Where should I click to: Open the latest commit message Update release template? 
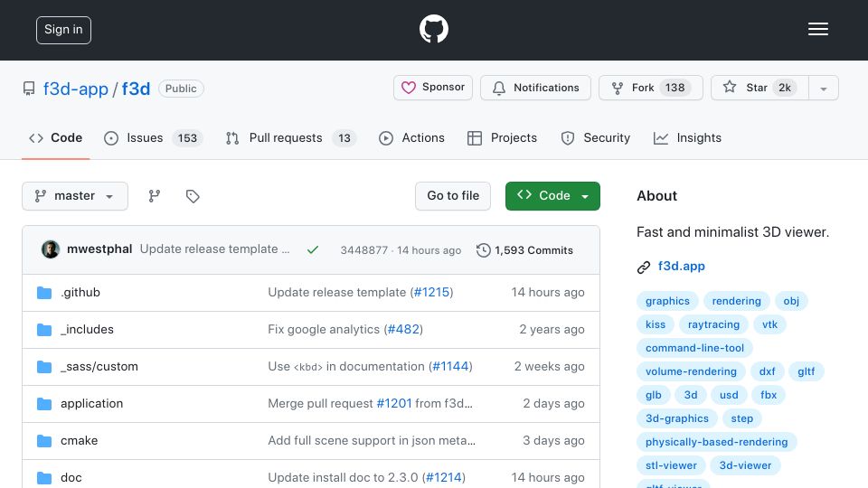coord(215,249)
